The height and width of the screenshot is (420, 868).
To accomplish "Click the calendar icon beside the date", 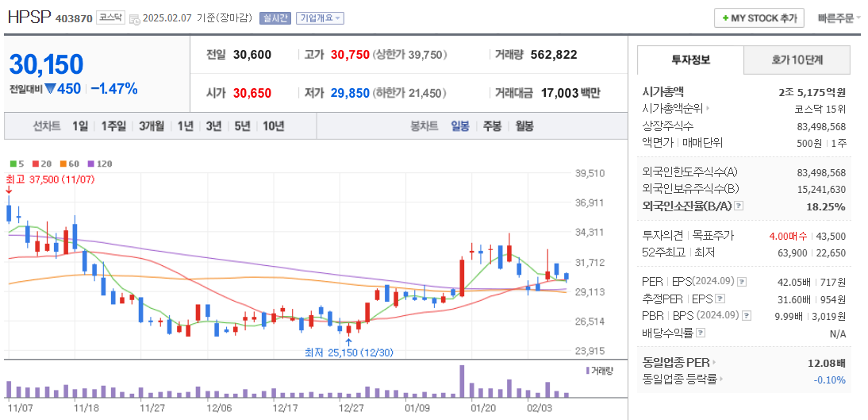I will (x=135, y=19).
